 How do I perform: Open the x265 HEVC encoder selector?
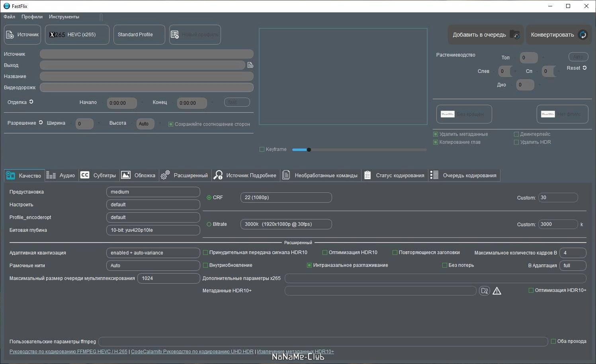[x=77, y=35]
